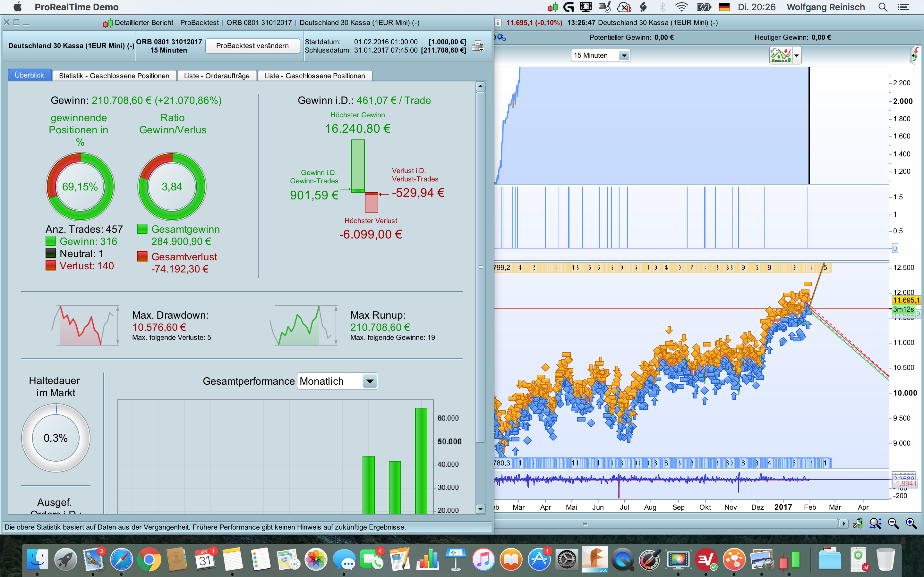Image resolution: width=924 pixels, height=577 pixels.
Task: Click the zoom out magnifier icon
Action: pos(893,523)
